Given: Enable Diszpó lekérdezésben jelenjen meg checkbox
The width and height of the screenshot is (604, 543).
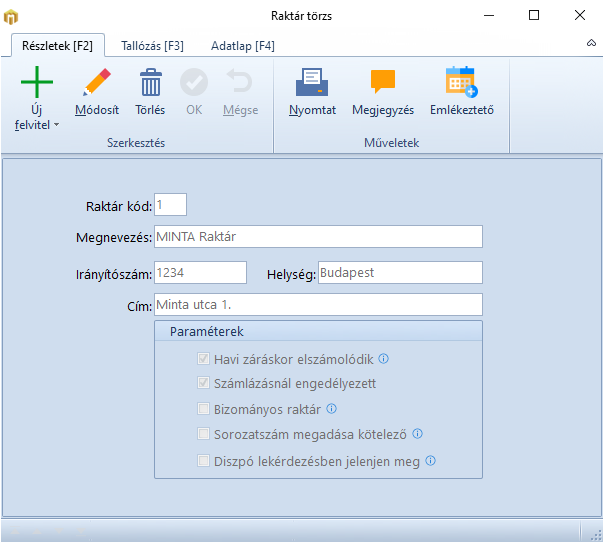Looking at the screenshot, I should coord(204,461).
